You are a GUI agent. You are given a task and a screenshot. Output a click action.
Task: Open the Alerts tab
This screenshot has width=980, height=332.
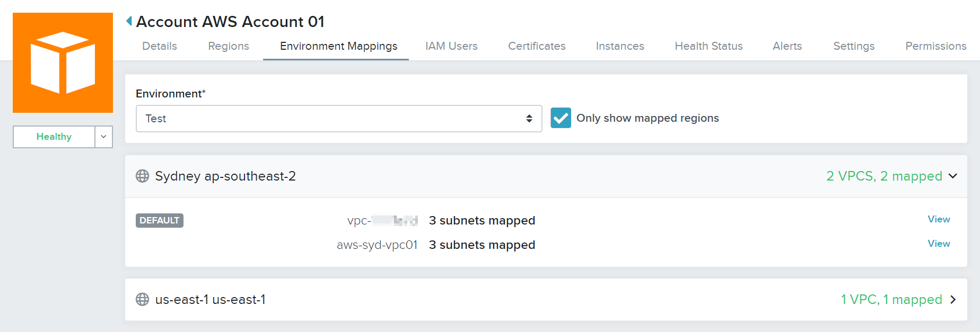(787, 46)
